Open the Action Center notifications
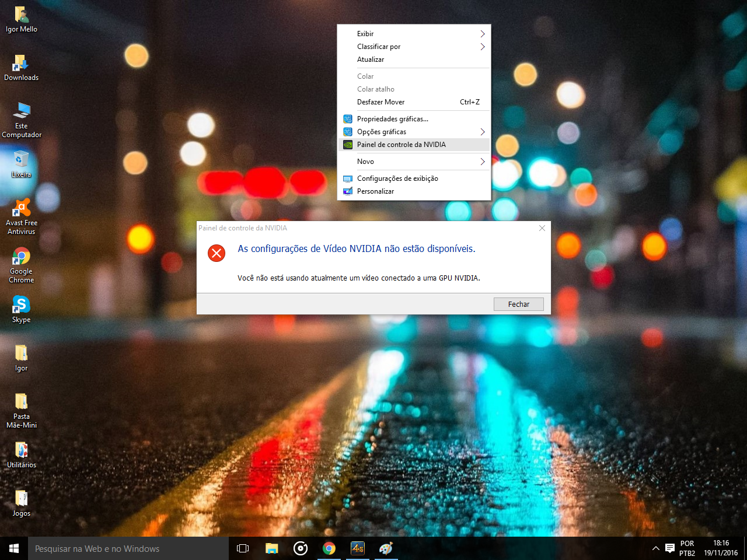 [x=670, y=548]
